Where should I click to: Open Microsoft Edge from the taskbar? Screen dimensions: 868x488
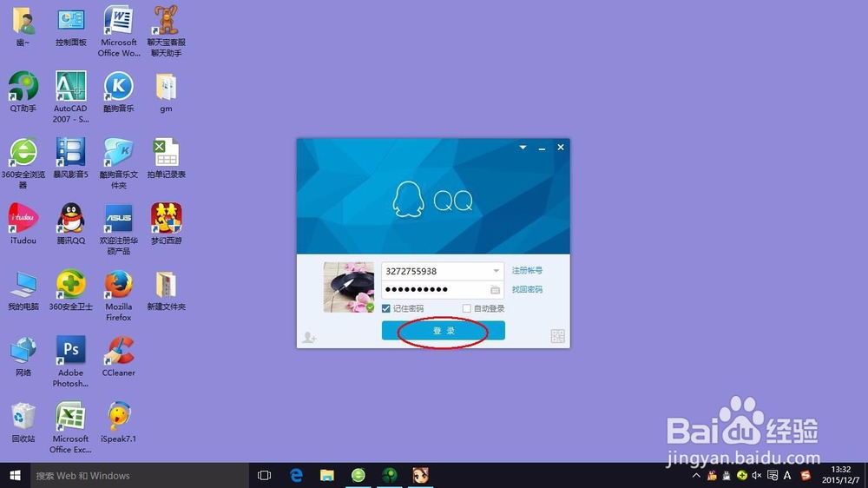tap(296, 475)
